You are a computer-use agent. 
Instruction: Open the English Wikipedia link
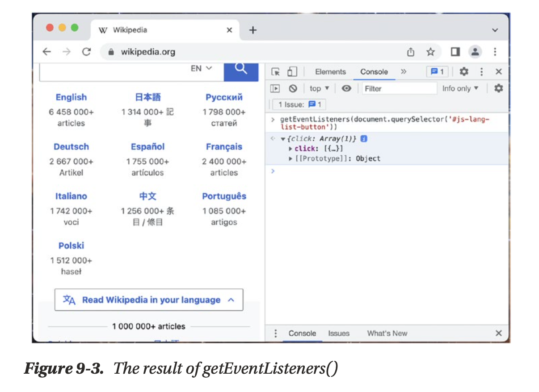pos(71,97)
